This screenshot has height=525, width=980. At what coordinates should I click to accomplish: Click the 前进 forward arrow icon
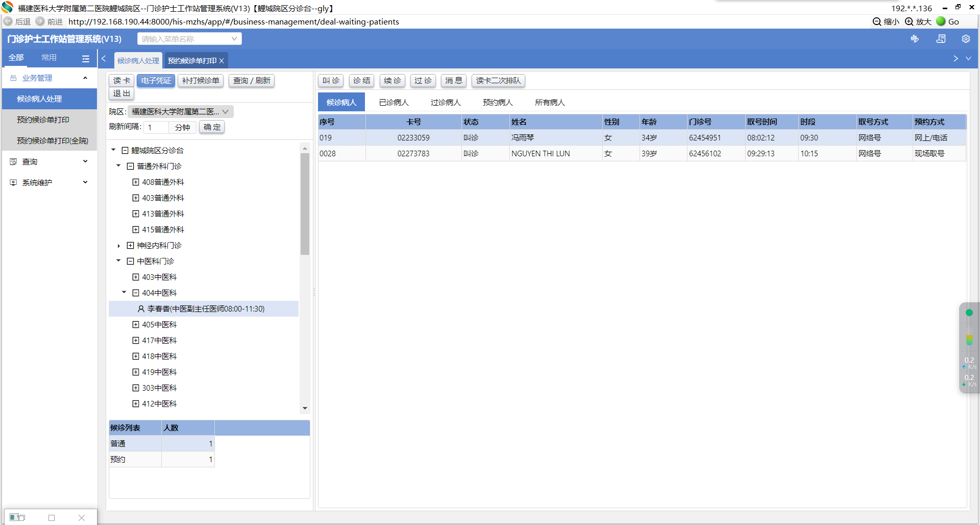[x=40, y=21]
